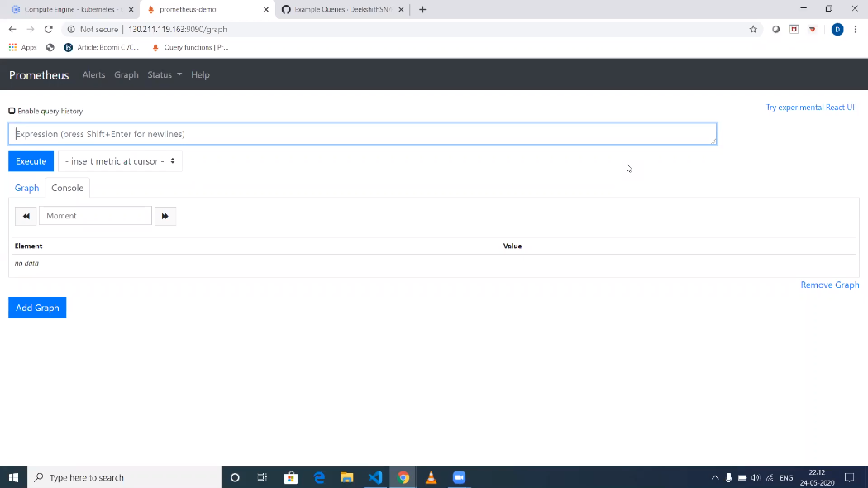The image size is (868, 488).
Task: Open notification center icon
Action: (849, 477)
